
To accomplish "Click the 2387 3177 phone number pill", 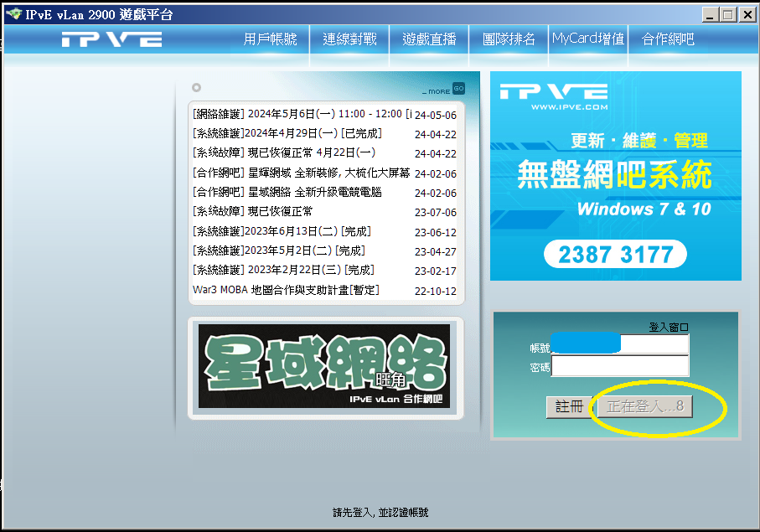I will [x=615, y=255].
